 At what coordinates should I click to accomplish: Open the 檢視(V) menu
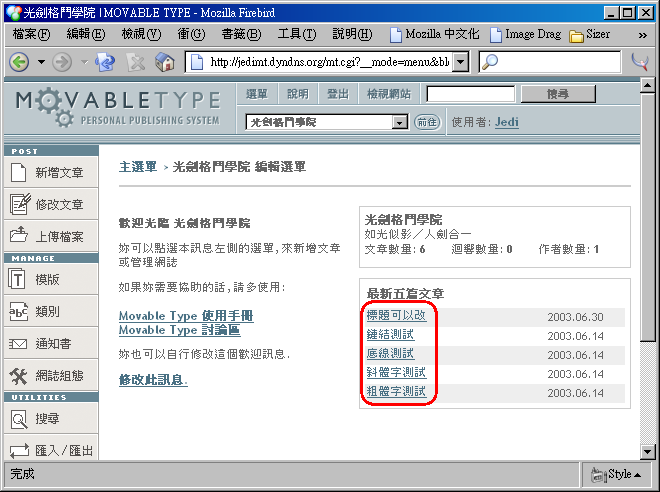coord(141,34)
